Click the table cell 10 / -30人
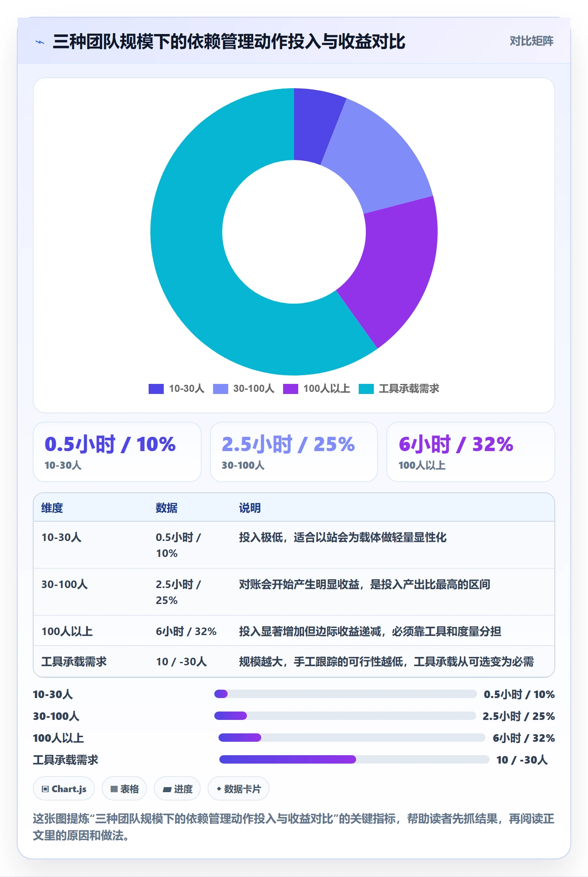This screenshot has height=877, width=588. [x=181, y=662]
